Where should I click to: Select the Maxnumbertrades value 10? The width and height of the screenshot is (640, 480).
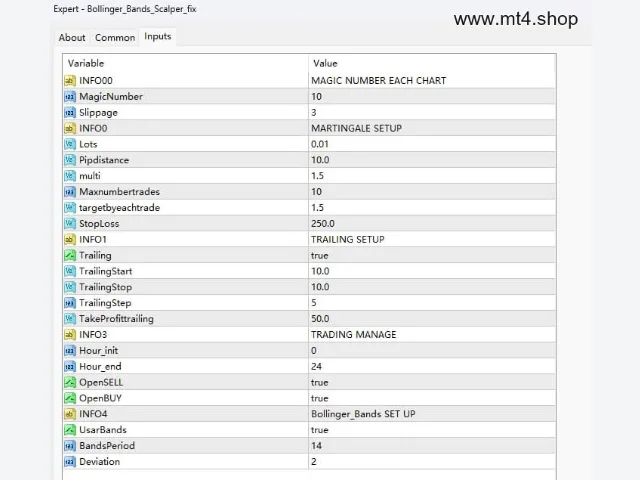(x=316, y=192)
